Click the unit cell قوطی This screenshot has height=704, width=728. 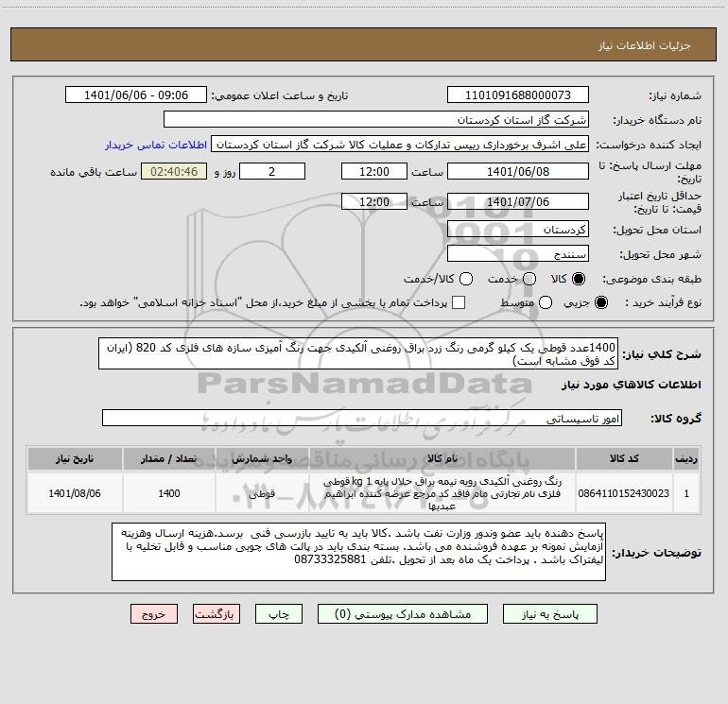tap(262, 493)
